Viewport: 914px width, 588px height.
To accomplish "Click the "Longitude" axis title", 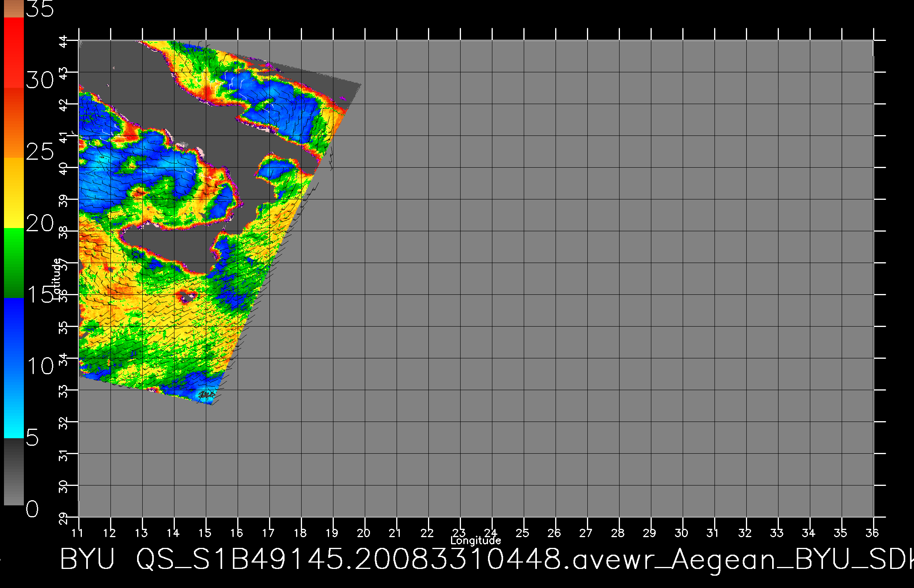I will (476, 540).
